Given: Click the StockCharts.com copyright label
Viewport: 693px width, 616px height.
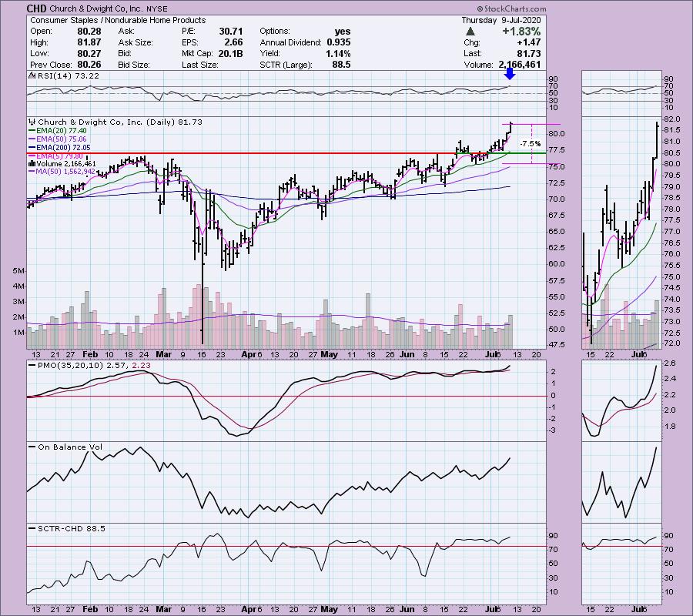Looking at the screenshot, I should pos(511,8).
